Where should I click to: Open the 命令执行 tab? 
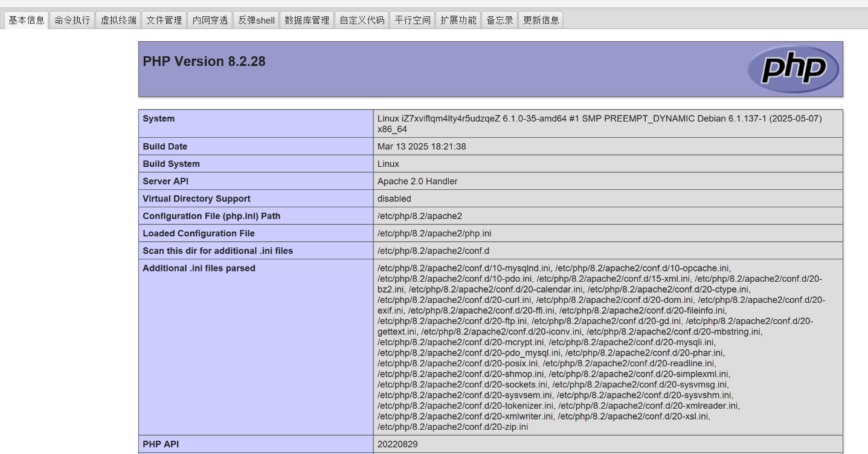[72, 20]
